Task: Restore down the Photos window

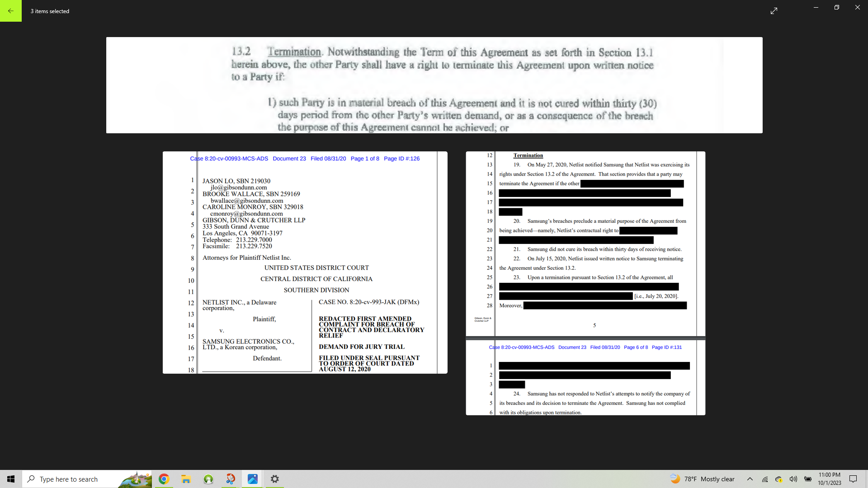Action: tap(837, 7)
